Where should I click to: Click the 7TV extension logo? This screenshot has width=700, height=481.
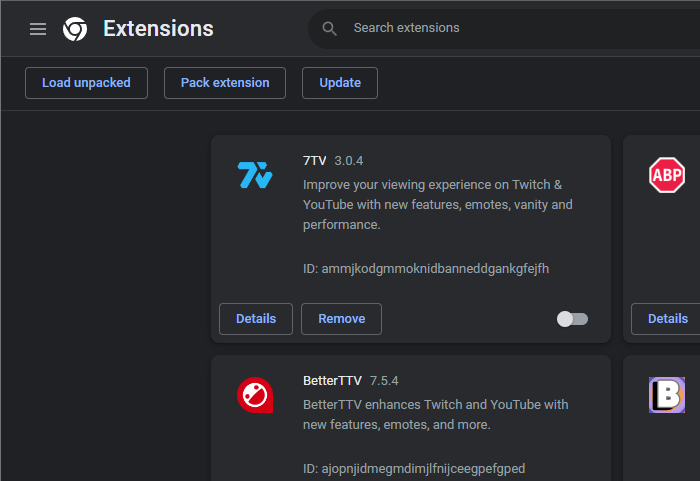pos(254,175)
